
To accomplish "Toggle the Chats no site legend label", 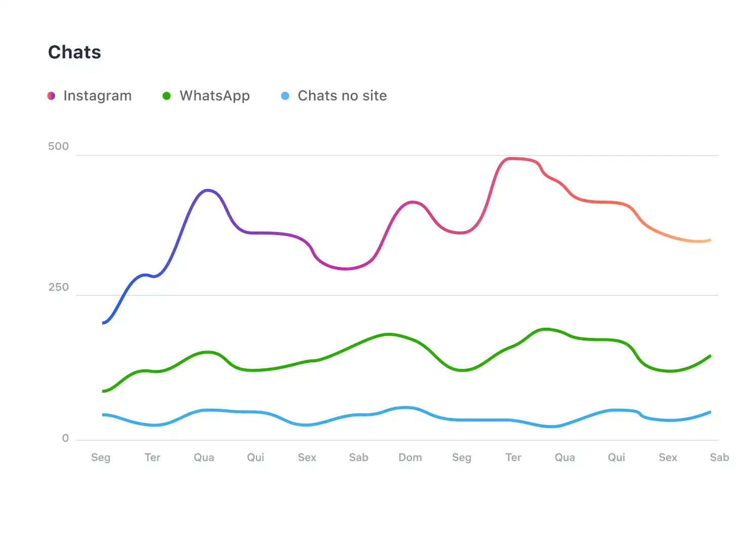I will pos(342,96).
